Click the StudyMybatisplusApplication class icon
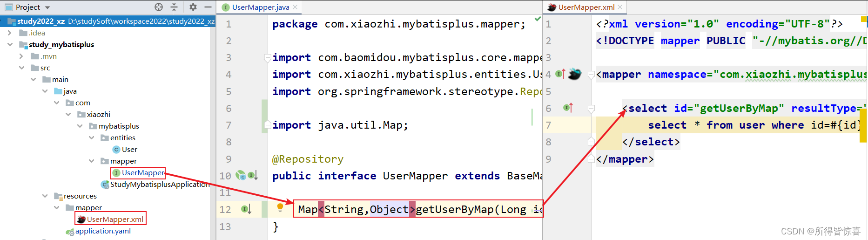 pos(105,185)
